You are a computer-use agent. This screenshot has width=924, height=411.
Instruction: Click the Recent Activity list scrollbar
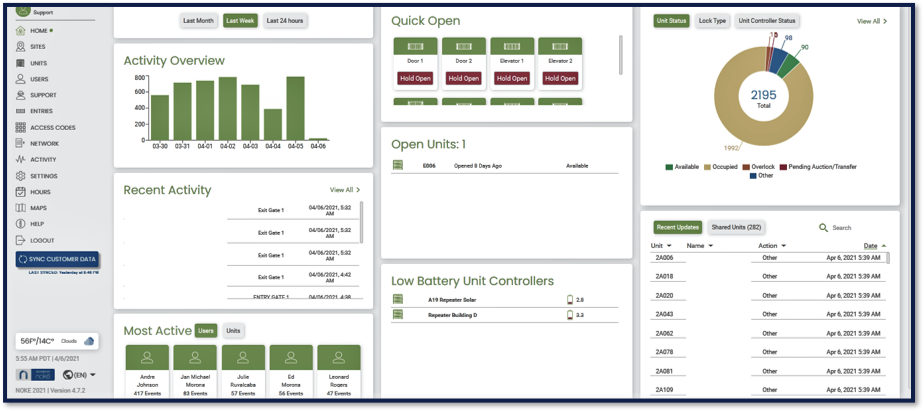click(361, 222)
